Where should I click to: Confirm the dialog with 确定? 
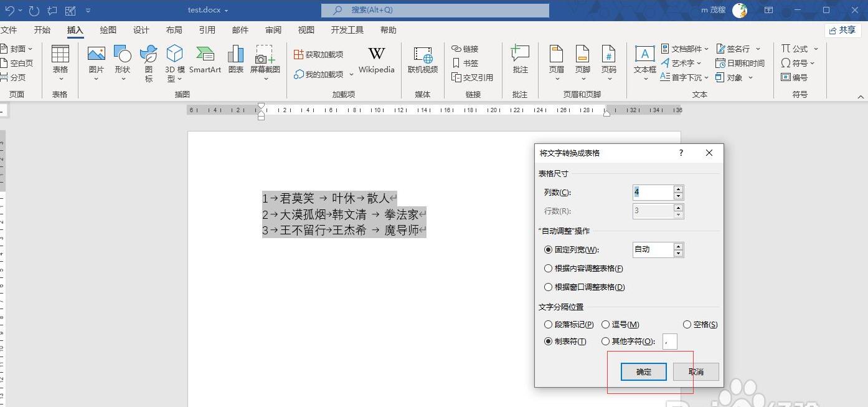click(x=644, y=372)
